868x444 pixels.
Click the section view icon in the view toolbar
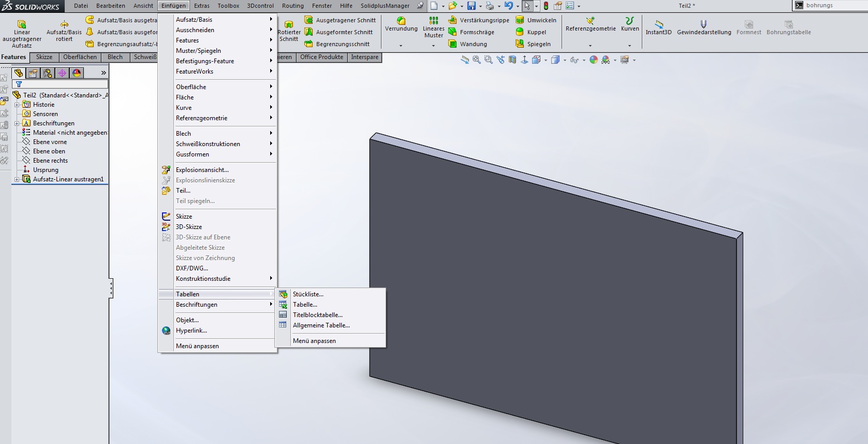coord(512,60)
